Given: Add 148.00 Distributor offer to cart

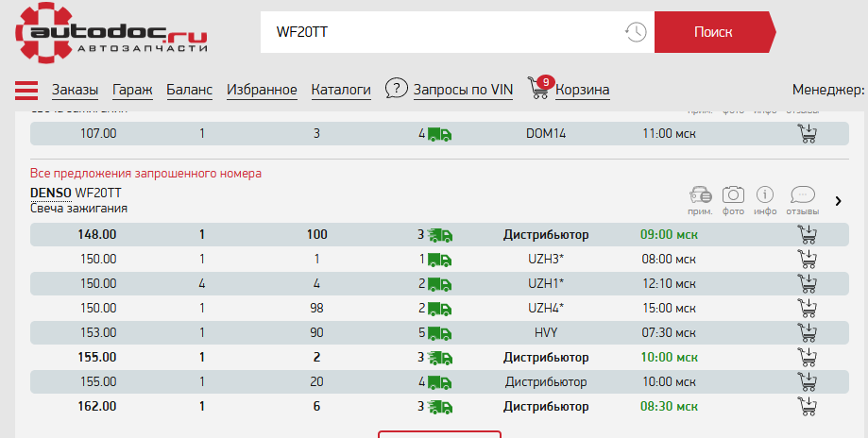Looking at the screenshot, I should (x=807, y=234).
